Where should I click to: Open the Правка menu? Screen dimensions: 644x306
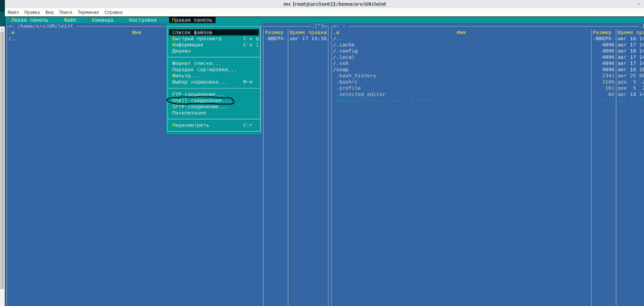[x=32, y=12]
